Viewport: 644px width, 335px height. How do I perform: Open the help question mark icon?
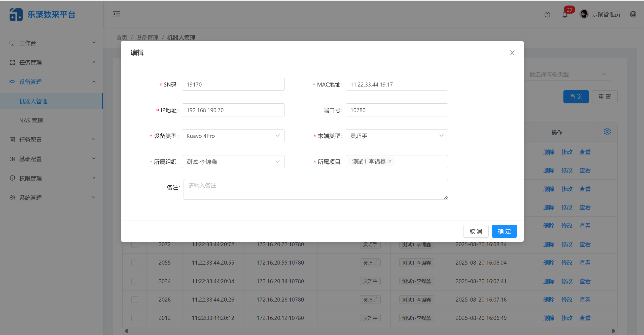click(x=547, y=15)
